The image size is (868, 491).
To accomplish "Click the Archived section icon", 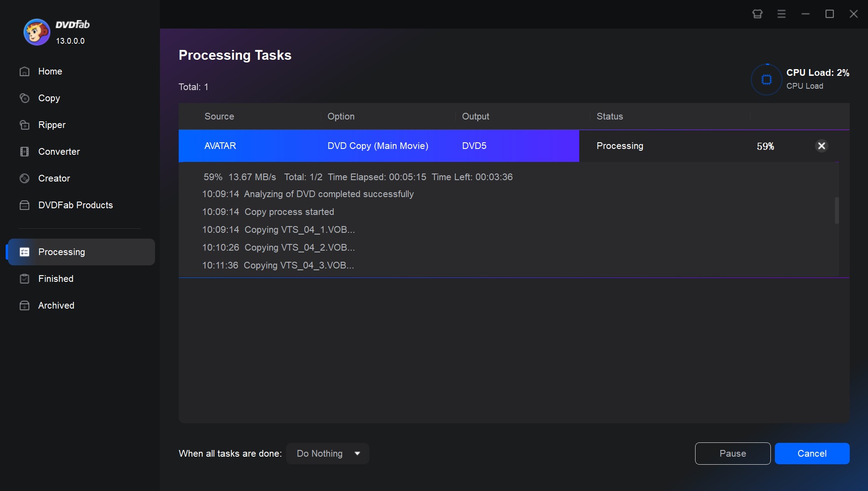I will point(24,305).
